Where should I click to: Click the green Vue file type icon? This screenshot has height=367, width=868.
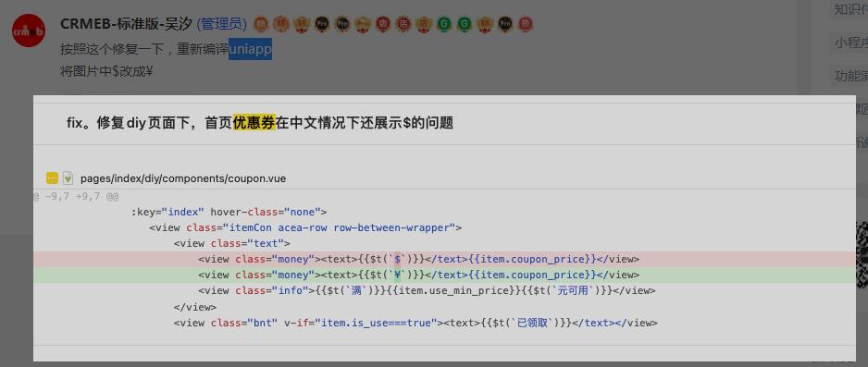coord(68,178)
